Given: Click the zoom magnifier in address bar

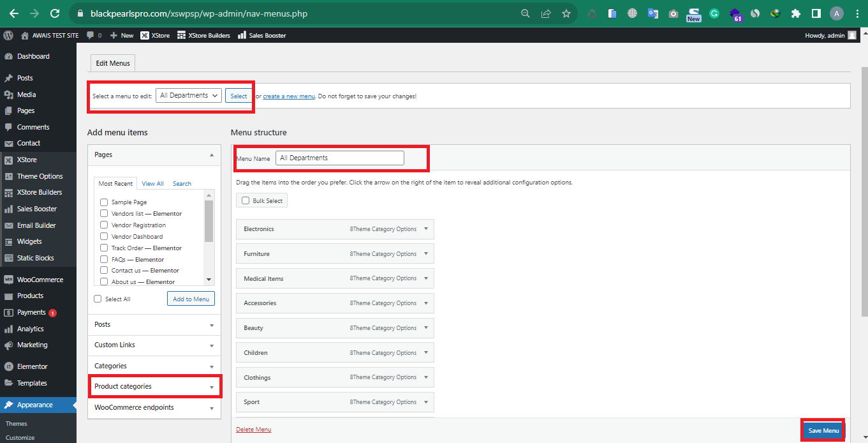Looking at the screenshot, I should [526, 13].
